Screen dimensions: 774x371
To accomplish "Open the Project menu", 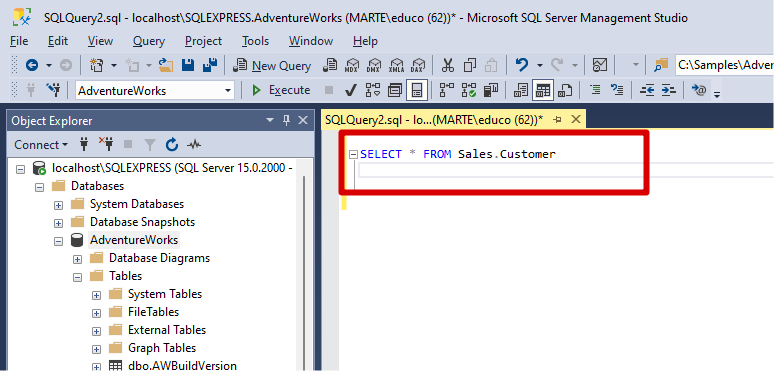I will point(203,41).
